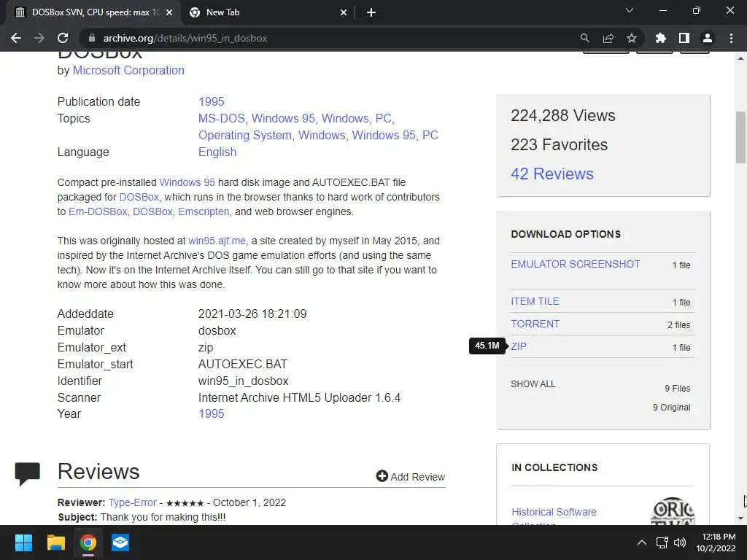Click the Add Review plus icon
The height and width of the screenshot is (560, 747).
382,476
